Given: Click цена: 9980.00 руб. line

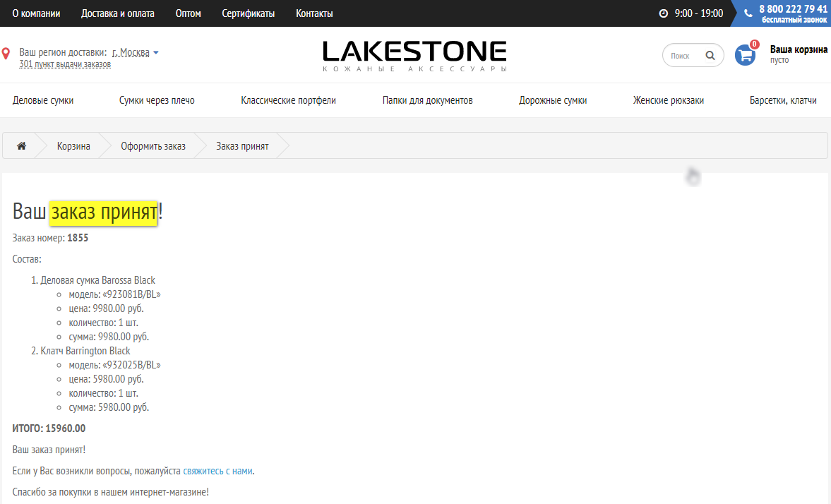Looking at the screenshot, I should 106,308.
